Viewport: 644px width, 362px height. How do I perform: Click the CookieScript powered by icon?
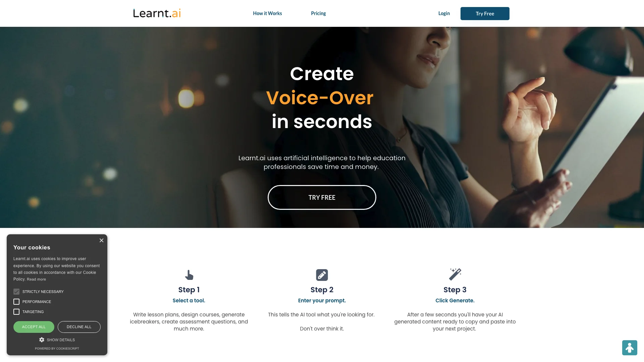[x=57, y=348]
